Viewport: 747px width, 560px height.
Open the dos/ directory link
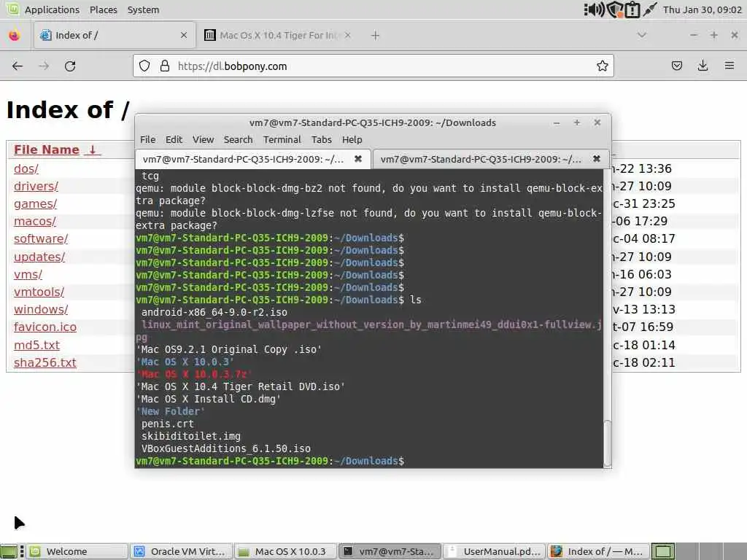point(26,168)
